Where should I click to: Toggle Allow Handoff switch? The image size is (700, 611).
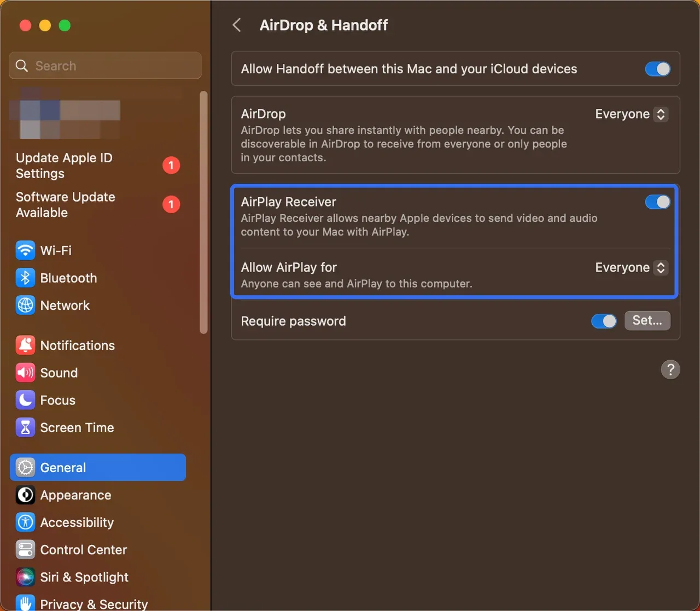[657, 69]
